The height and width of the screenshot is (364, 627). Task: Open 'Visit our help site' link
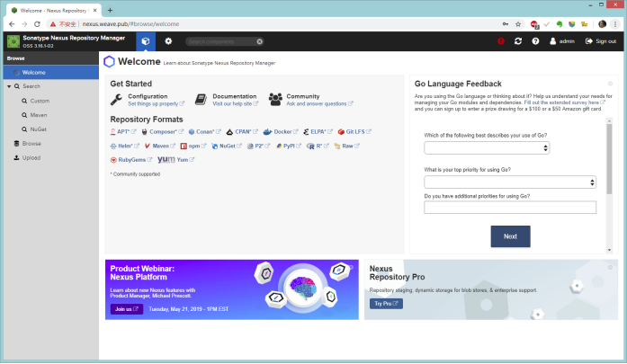(x=235, y=104)
